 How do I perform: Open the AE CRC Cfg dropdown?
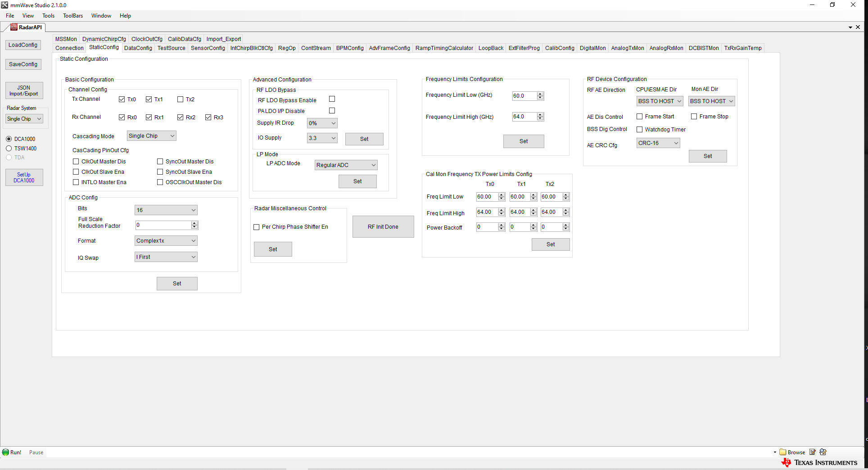658,143
